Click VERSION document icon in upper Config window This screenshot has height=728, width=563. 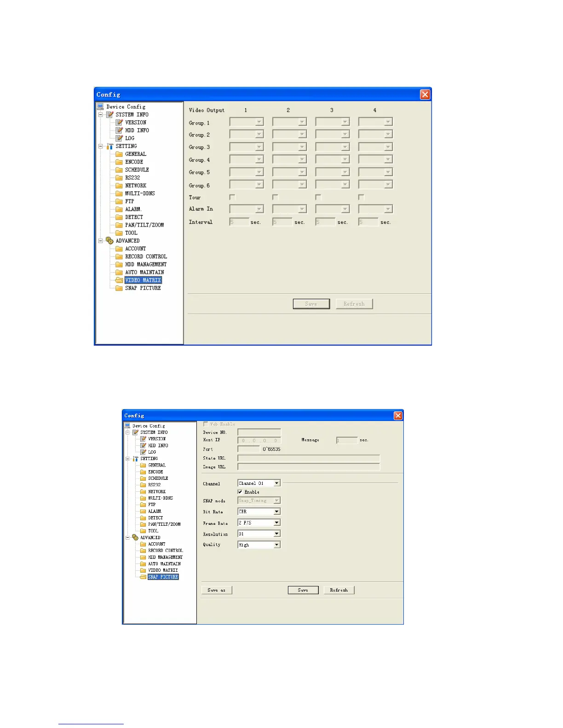(119, 122)
